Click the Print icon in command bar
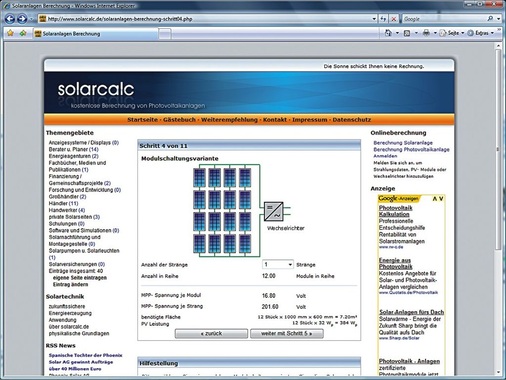The image size is (506, 380). [x=426, y=33]
